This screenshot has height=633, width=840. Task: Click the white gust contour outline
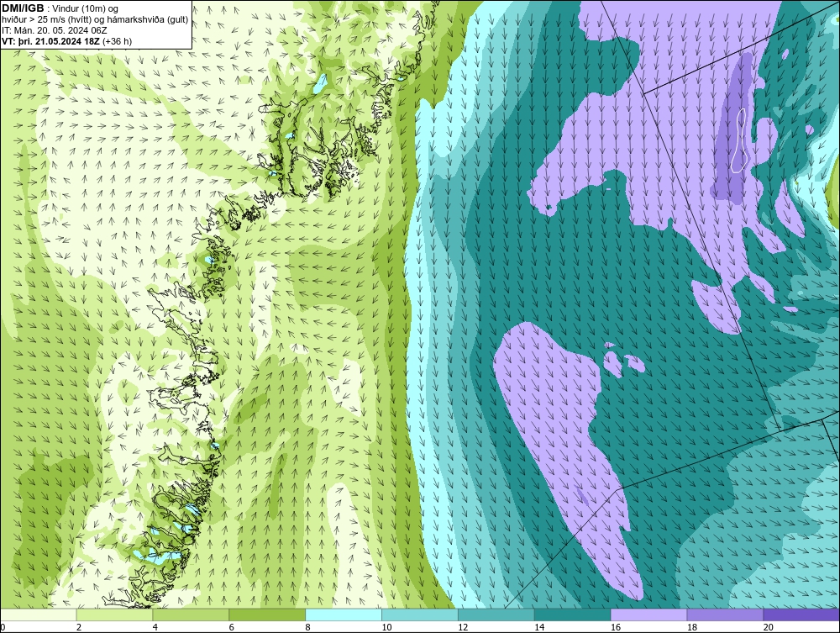740,140
